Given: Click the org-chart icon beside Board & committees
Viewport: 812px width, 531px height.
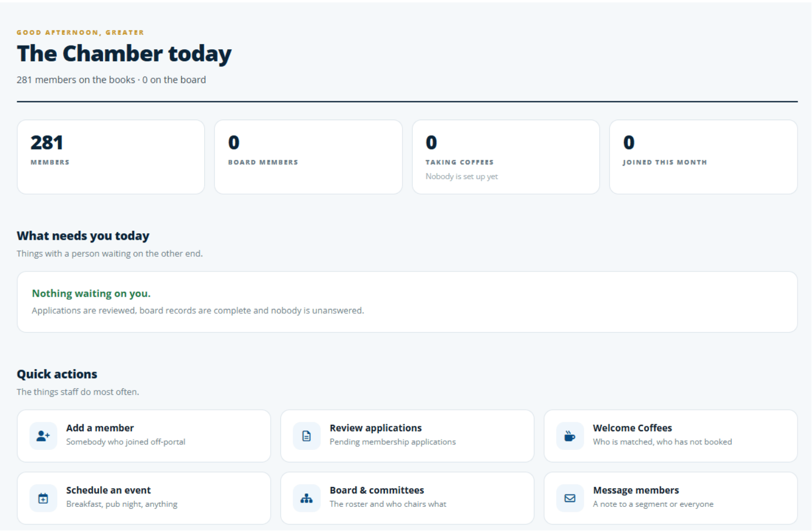Looking at the screenshot, I should coord(307,498).
